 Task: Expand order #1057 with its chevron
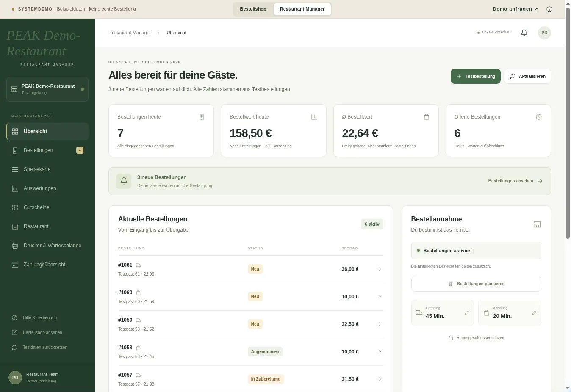[380, 379]
